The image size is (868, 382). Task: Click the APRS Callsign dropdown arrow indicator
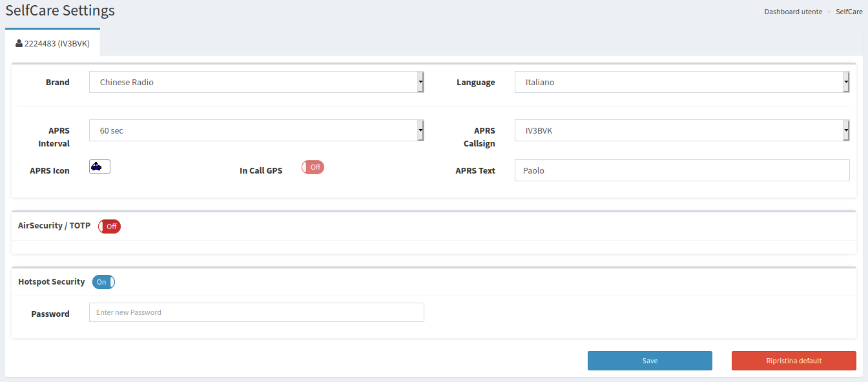point(846,130)
